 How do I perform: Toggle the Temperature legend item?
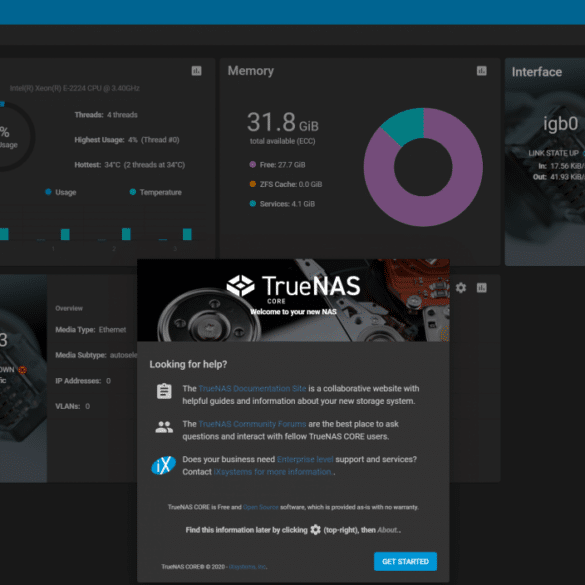coord(156,192)
